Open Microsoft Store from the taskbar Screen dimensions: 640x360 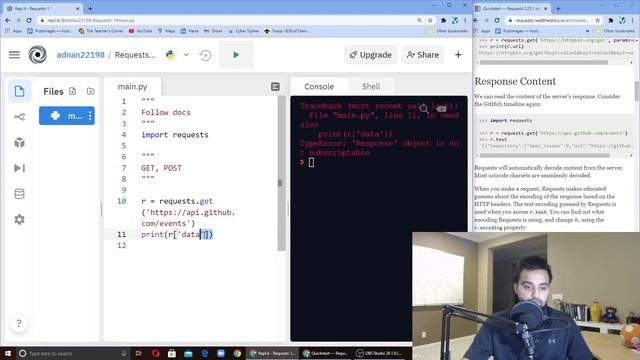[172, 353]
